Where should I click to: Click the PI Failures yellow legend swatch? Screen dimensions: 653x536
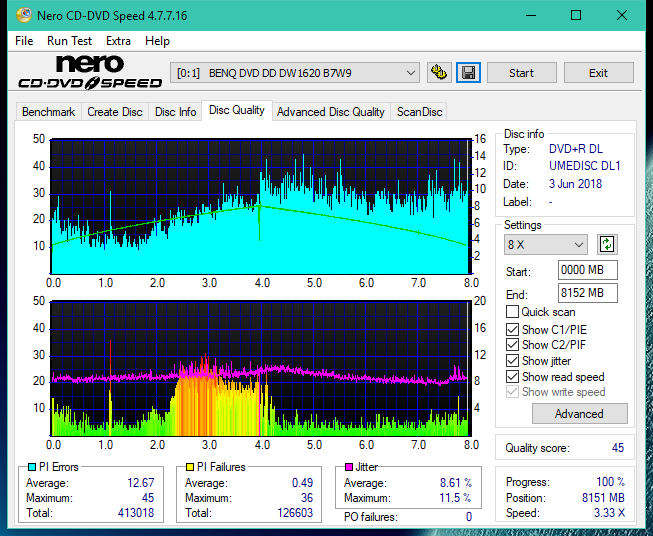click(x=190, y=467)
